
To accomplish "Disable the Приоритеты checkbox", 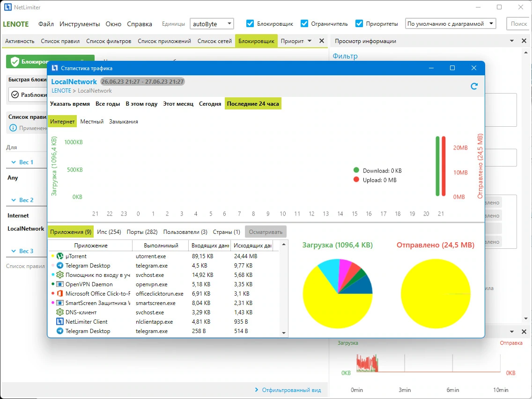I will point(359,23).
